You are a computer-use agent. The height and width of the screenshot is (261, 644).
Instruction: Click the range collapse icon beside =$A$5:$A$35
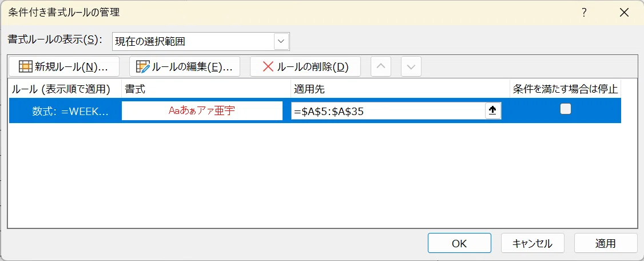point(493,111)
